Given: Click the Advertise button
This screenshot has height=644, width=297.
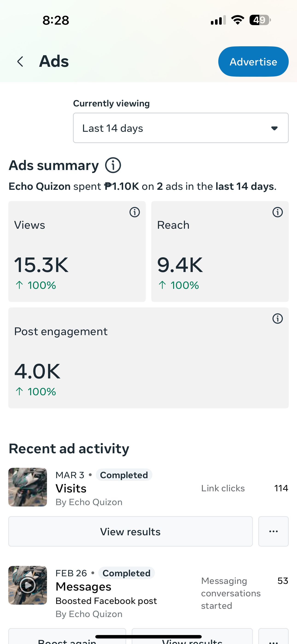Looking at the screenshot, I should point(253,61).
